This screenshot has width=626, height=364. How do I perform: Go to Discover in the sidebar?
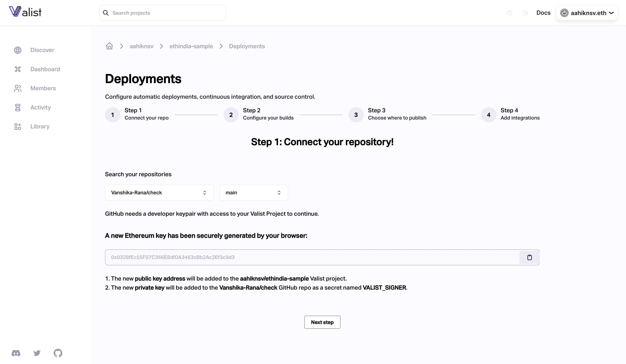click(42, 50)
